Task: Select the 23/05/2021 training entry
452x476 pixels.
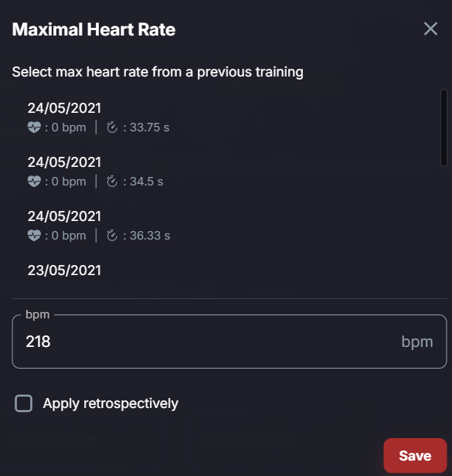Action: pos(225,270)
